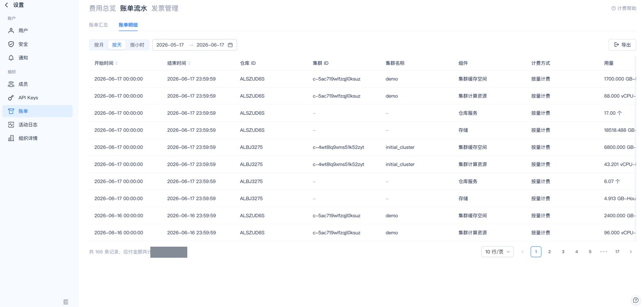Sort by 开始时间 using its sort arrows
Screen dimensions: 644x307
pos(116,63)
